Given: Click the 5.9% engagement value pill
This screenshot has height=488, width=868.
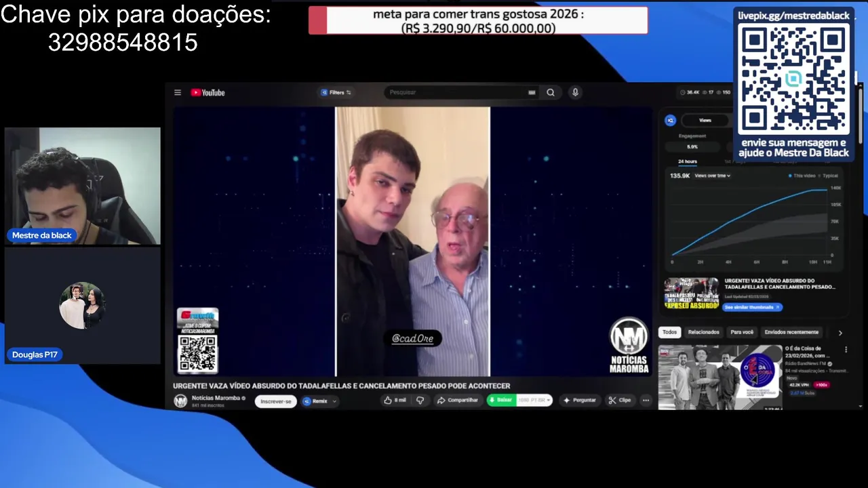Looking at the screenshot, I should 692,146.
